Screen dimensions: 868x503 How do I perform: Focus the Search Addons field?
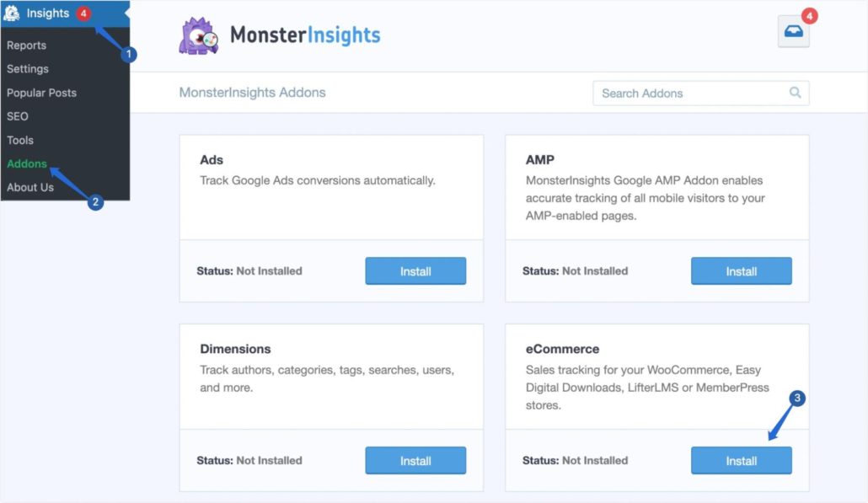point(701,93)
